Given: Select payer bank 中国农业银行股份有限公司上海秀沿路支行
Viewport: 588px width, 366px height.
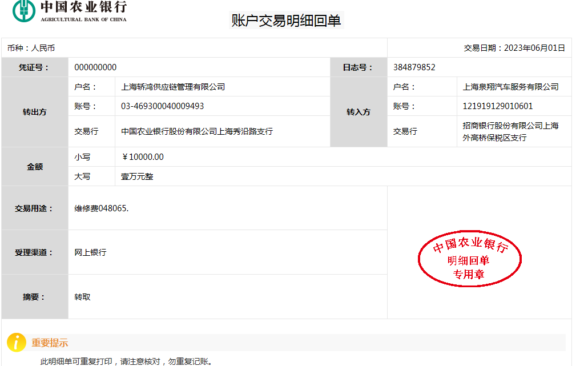Looking at the screenshot, I should pos(197,131).
